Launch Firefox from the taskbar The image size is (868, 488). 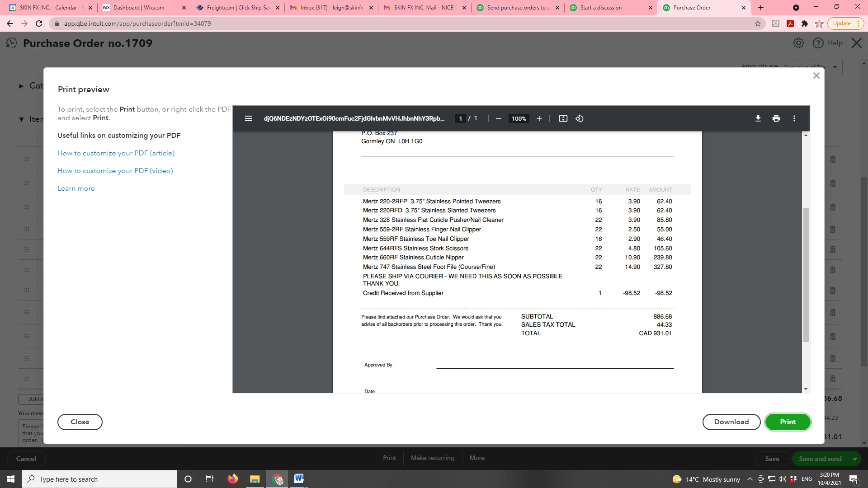(x=233, y=479)
